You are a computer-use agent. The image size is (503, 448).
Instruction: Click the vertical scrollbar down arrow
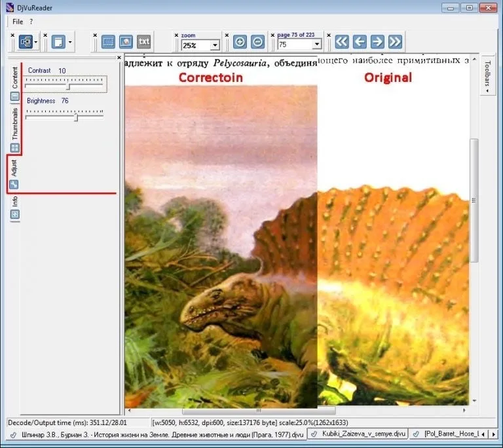coord(474,401)
